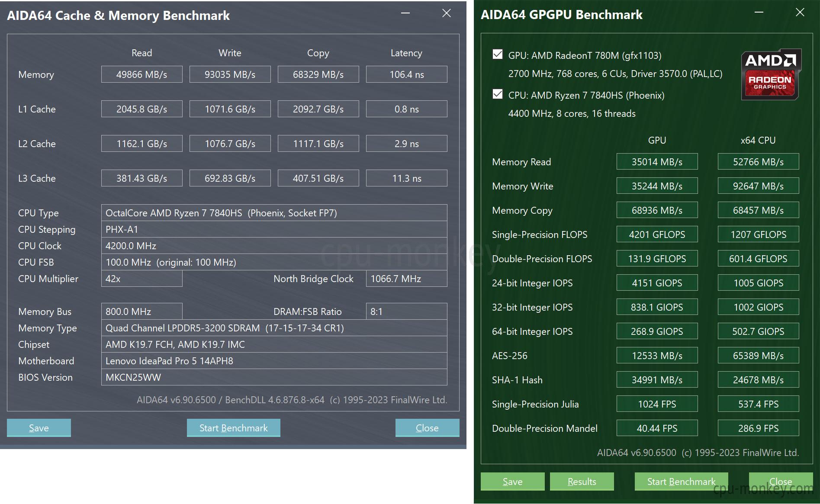Select GPU AES-256 value 12533 MB/s
The width and height of the screenshot is (820, 504).
pyautogui.click(x=657, y=356)
